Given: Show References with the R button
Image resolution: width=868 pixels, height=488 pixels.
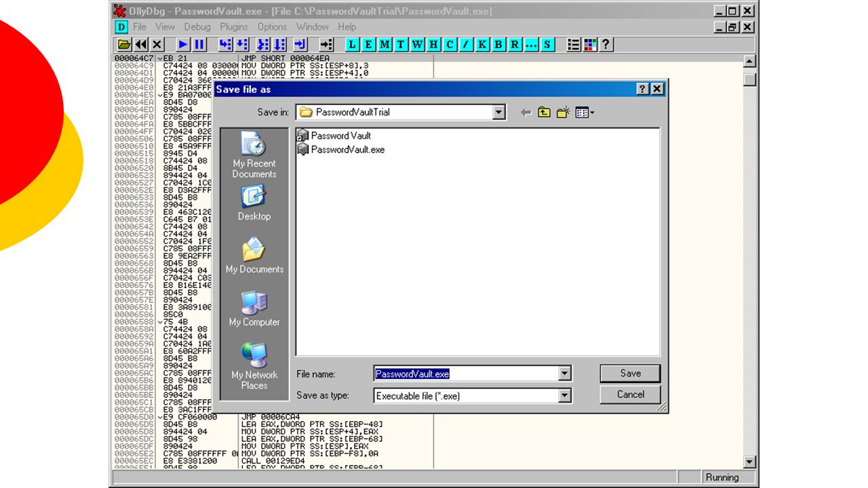Looking at the screenshot, I should point(515,45).
